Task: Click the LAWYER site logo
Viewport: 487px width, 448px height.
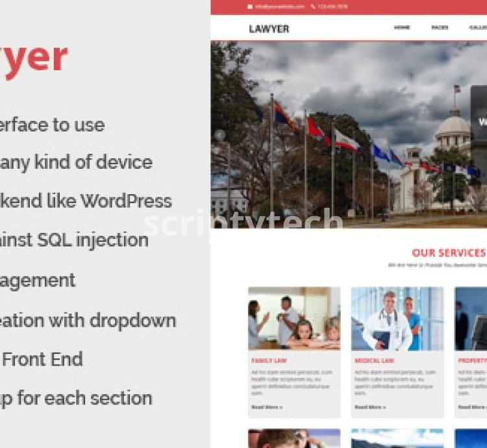Action: coord(269,29)
